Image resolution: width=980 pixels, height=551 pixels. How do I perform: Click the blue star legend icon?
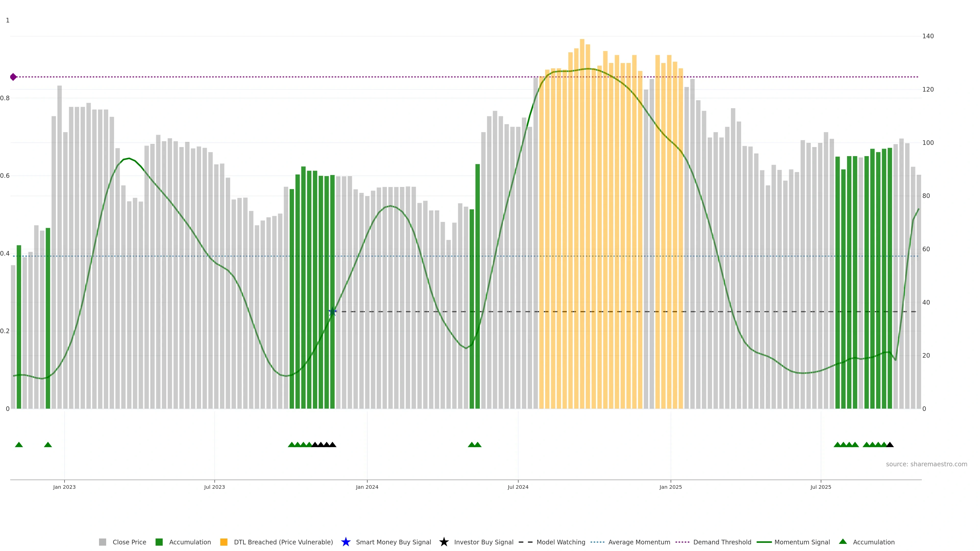346,542
